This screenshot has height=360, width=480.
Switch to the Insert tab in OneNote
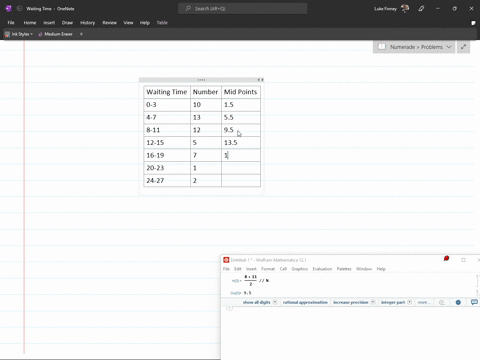[49, 23]
